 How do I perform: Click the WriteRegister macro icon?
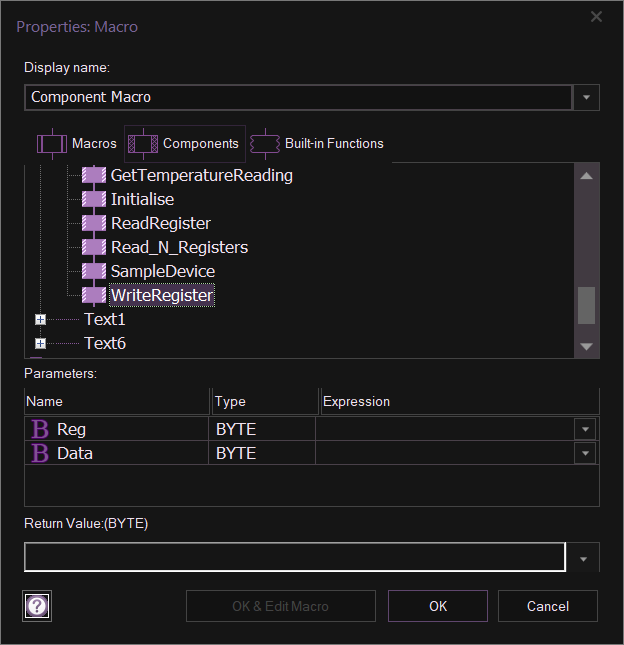(94, 295)
